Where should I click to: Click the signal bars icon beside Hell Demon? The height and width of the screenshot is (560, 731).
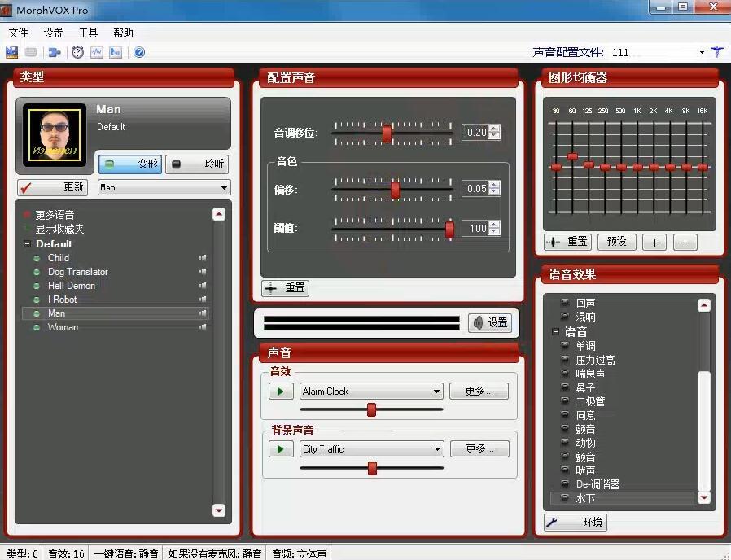click(x=203, y=286)
